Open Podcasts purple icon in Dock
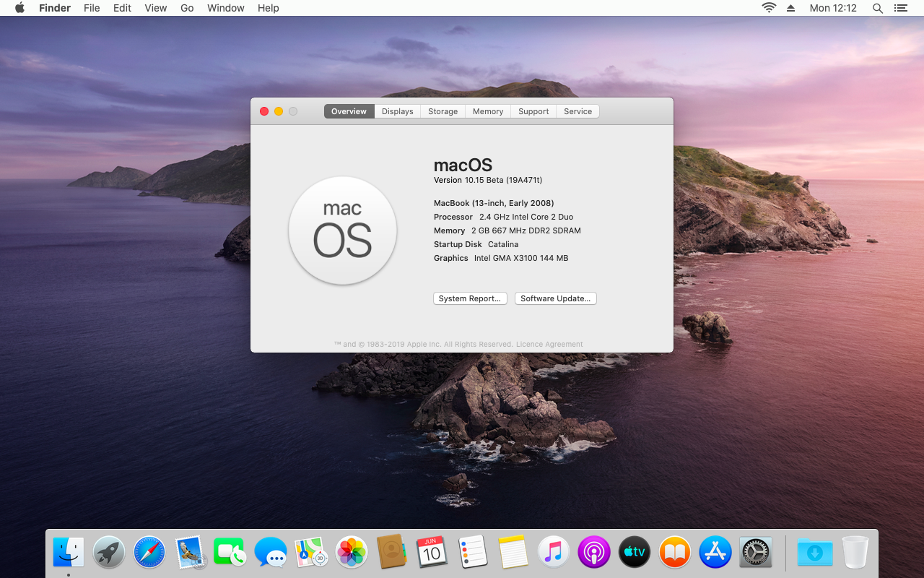The image size is (924, 578). tap(594, 553)
